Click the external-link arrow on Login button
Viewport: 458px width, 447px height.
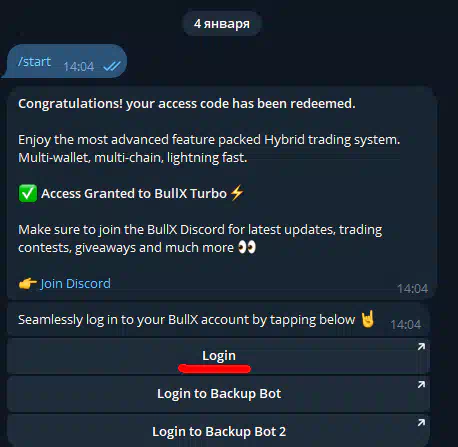[x=421, y=347]
